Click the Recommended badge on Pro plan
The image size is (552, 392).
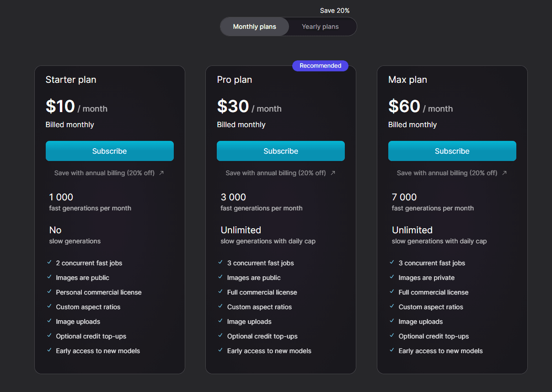[320, 66]
